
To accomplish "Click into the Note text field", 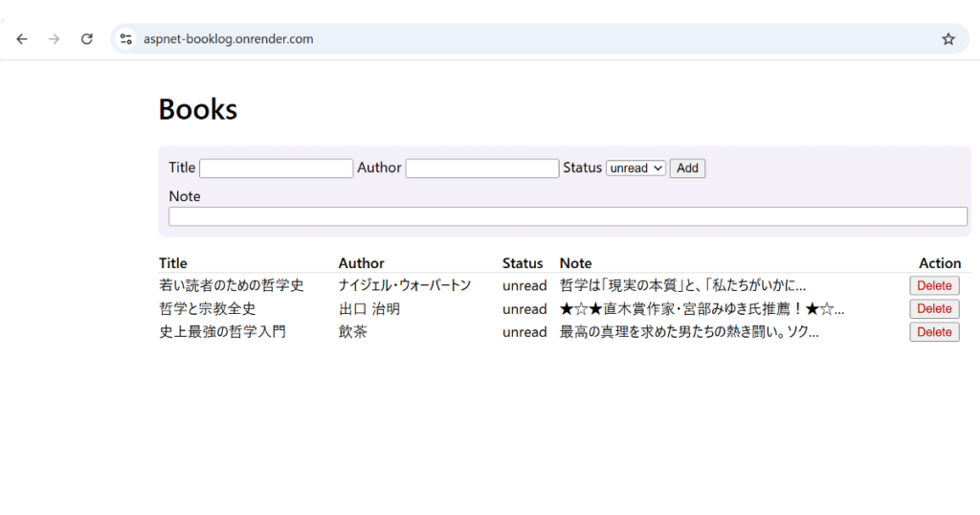I will (567, 216).
